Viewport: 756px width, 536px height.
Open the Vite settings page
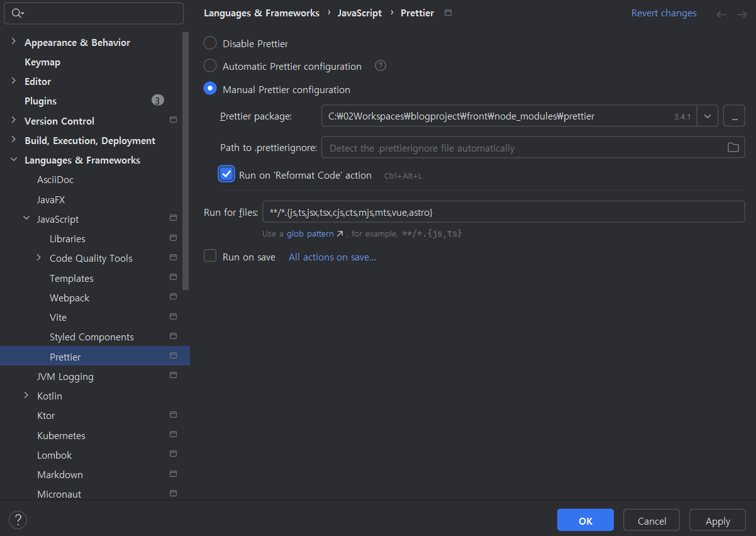coord(58,317)
